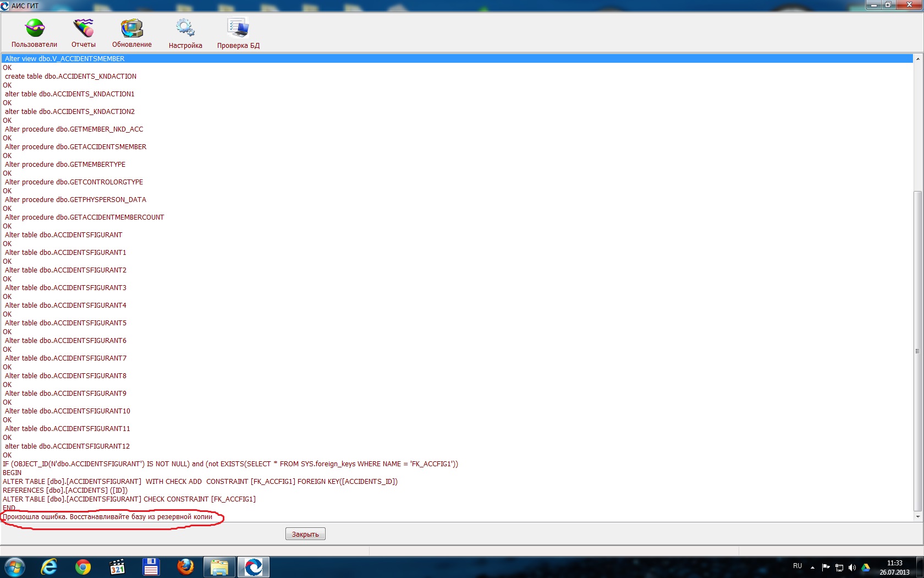
Task: Start the Проверка БД database check icon
Action: click(x=238, y=33)
